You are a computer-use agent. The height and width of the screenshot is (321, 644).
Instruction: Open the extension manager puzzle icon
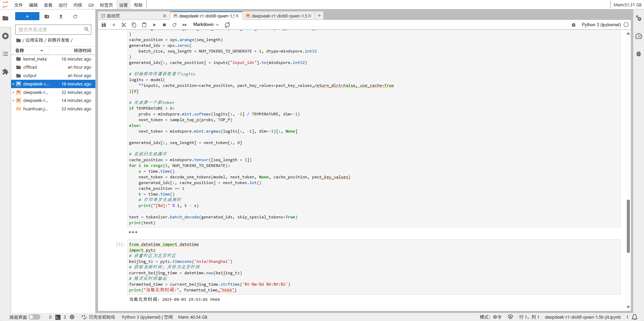coord(5,72)
